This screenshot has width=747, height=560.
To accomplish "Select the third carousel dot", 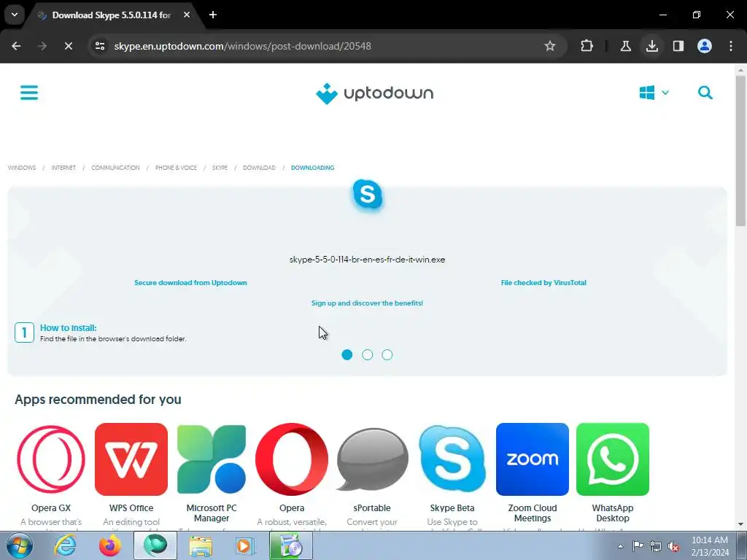I will [x=387, y=355].
